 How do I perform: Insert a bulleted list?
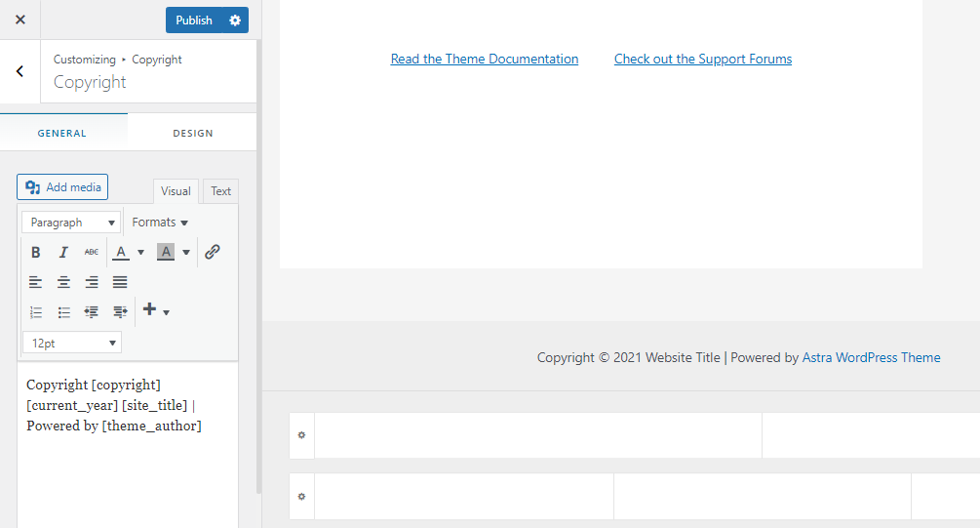[63, 312]
